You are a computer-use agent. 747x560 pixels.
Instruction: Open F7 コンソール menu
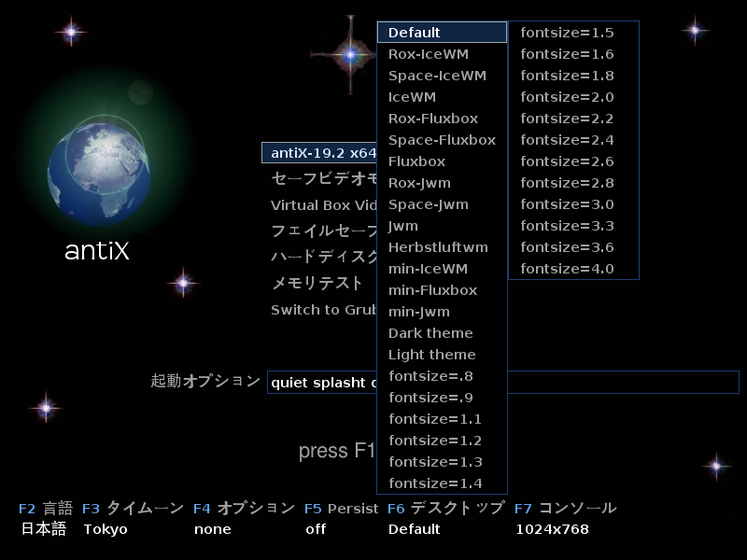[x=566, y=508]
